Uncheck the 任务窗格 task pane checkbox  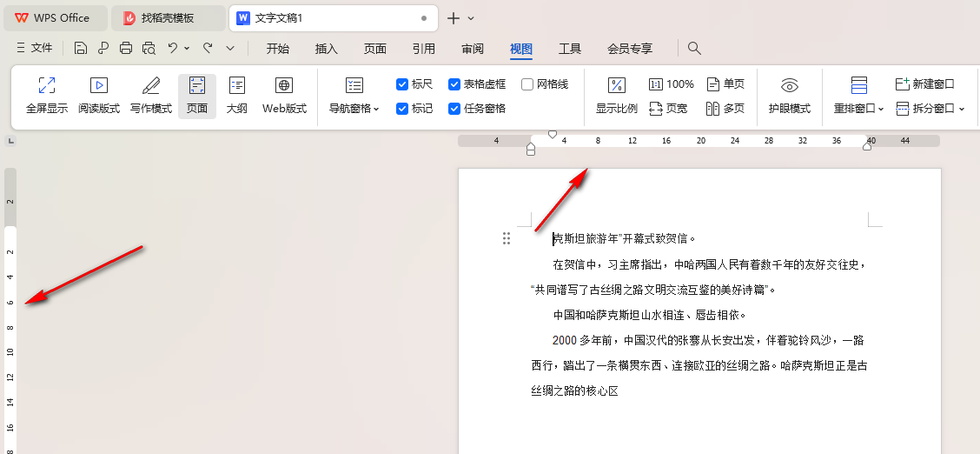click(454, 108)
